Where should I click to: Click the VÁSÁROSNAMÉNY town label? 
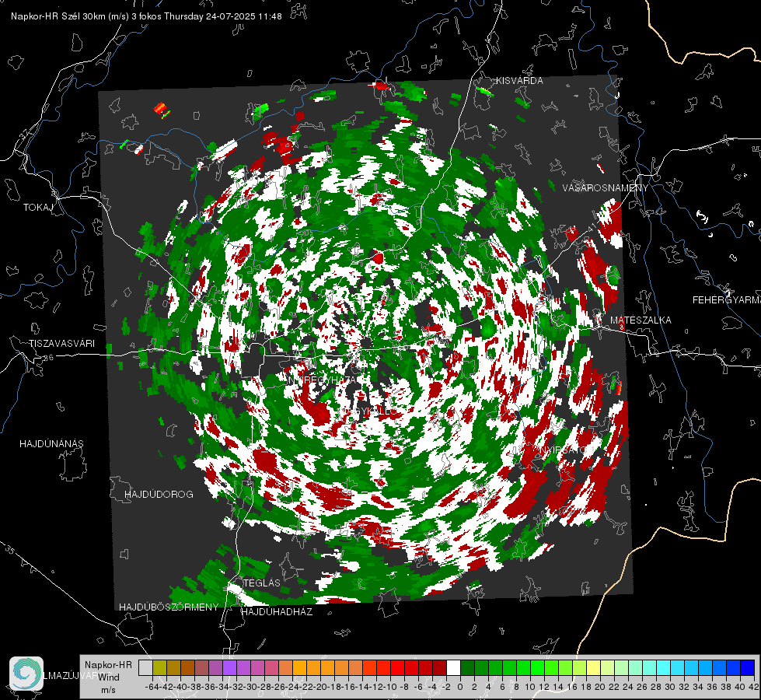click(606, 188)
